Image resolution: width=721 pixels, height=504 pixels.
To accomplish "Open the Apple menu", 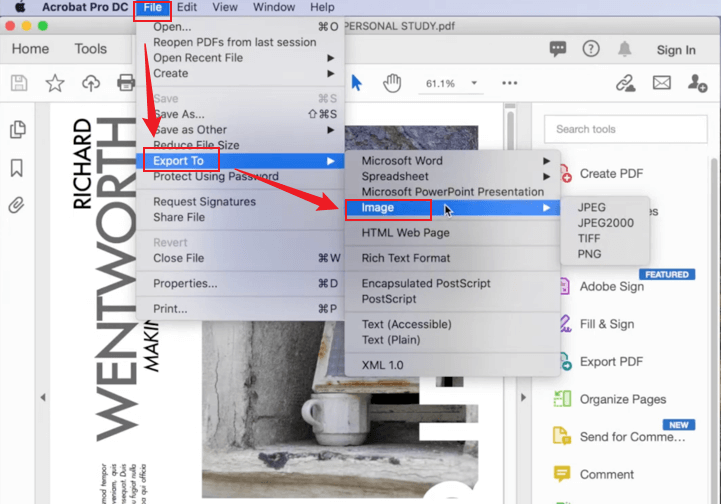I will [x=20, y=7].
